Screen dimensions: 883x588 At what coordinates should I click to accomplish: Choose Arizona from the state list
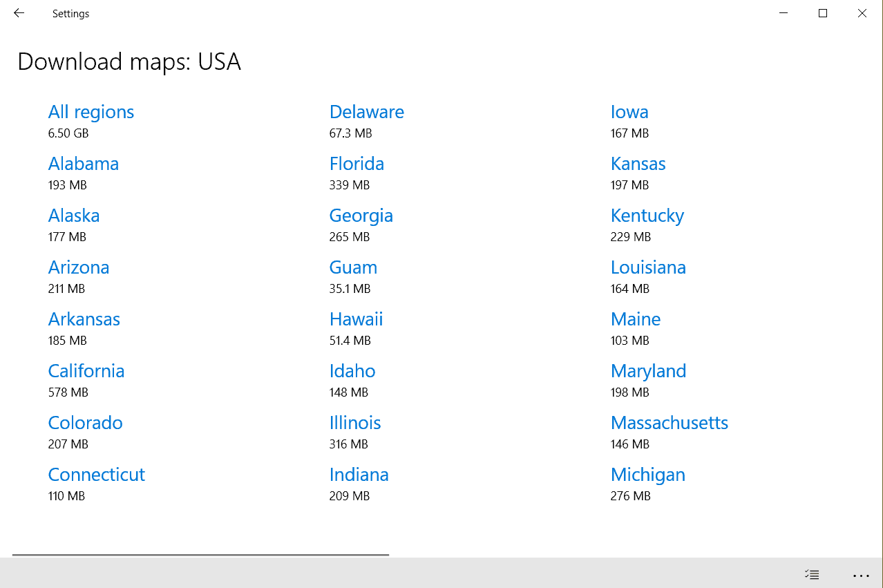click(78, 267)
